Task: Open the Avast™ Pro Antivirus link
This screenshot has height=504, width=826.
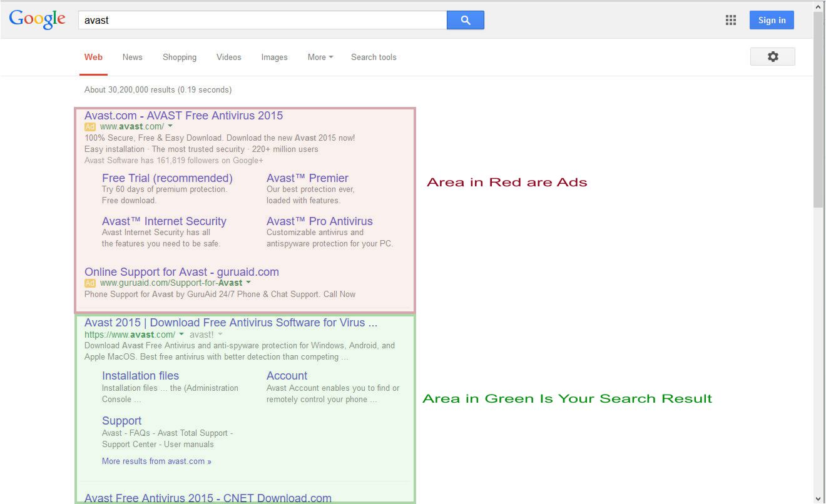Action: tap(319, 221)
